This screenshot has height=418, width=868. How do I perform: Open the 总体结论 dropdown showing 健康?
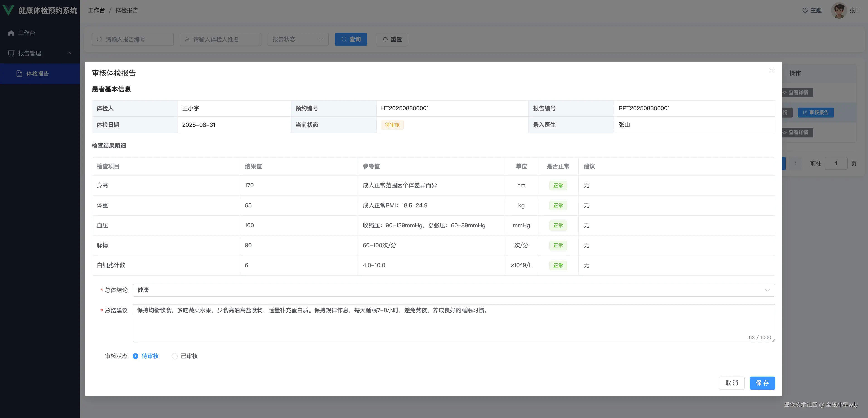[x=454, y=290]
